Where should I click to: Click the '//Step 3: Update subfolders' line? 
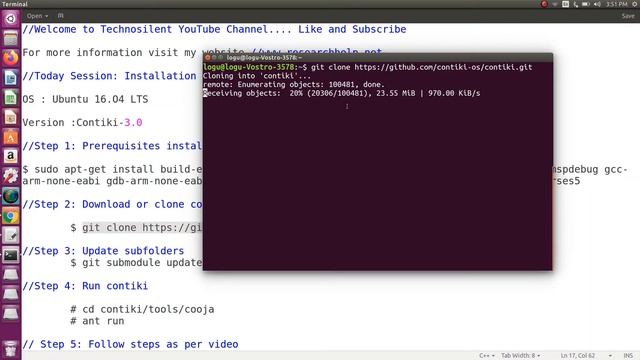(103, 251)
